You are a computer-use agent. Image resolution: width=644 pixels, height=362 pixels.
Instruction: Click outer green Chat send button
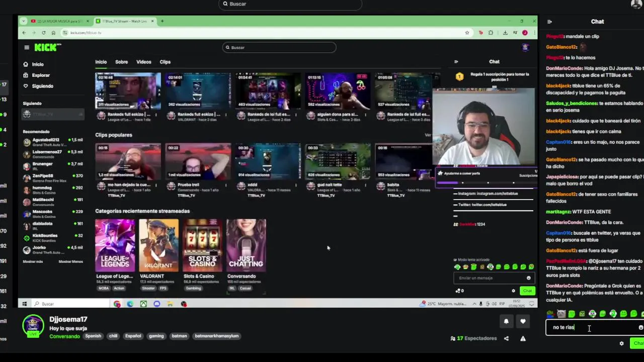637,343
